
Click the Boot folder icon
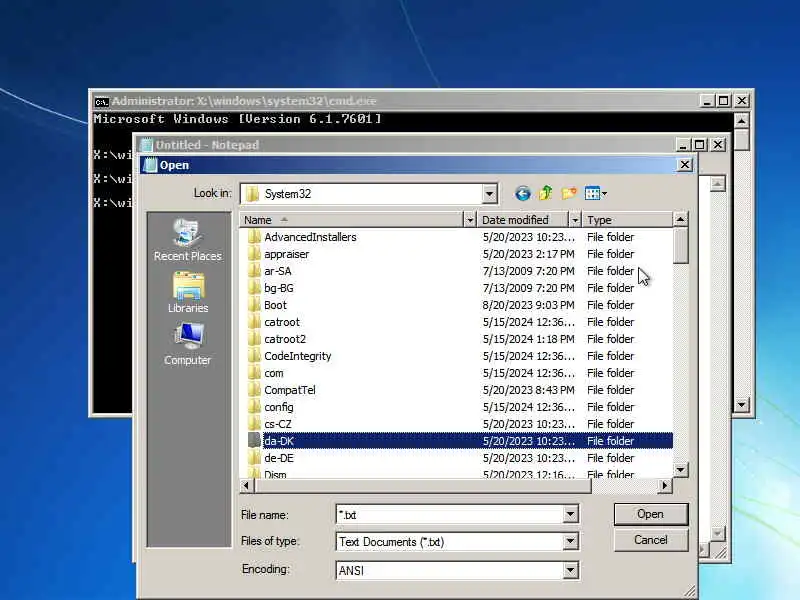click(x=254, y=305)
